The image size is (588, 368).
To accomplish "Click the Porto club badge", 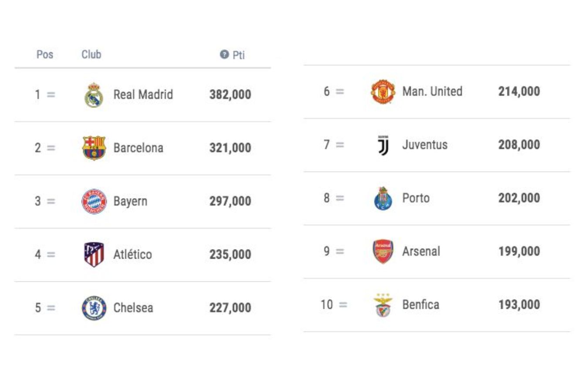I will pyautogui.click(x=383, y=198).
